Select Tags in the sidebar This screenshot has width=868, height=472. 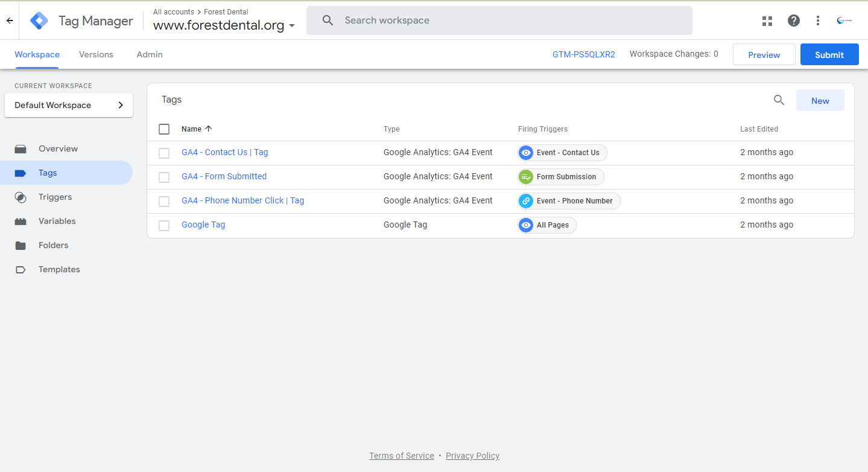pos(66,173)
